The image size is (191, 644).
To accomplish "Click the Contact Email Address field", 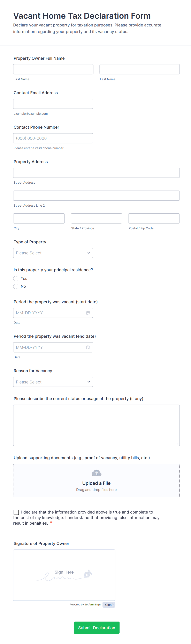I will click(x=53, y=104).
